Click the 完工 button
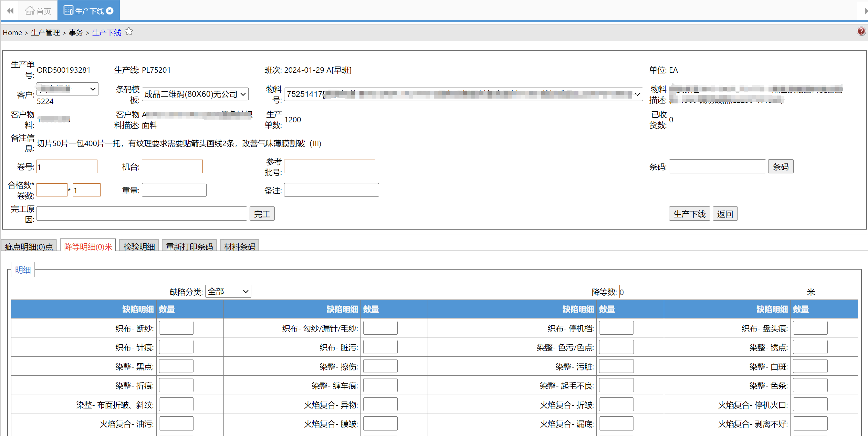The width and height of the screenshot is (868, 436). [x=262, y=214]
